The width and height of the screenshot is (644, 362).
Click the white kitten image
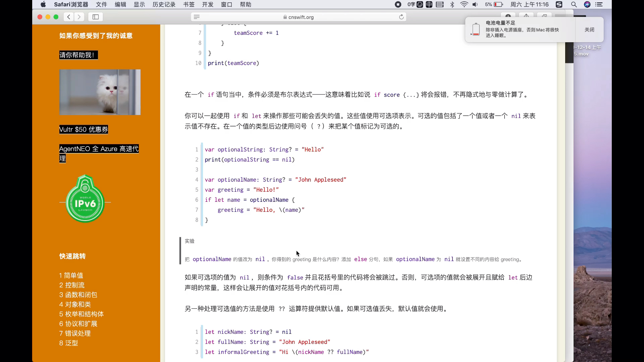point(100,92)
